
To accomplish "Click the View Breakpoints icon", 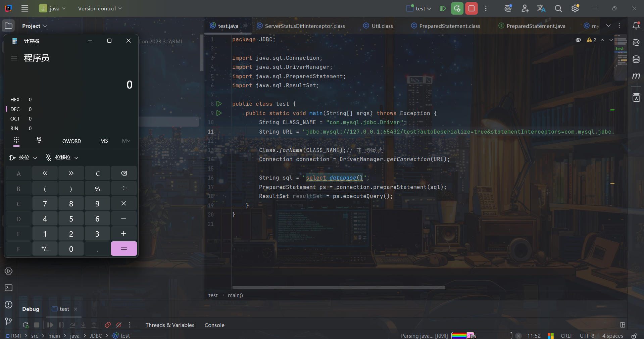I will pyautogui.click(x=108, y=325).
